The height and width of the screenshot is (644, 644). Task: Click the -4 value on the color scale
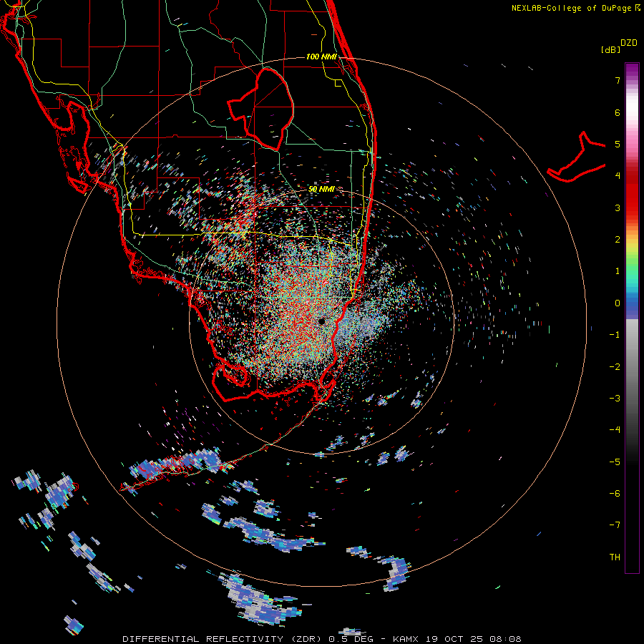pos(615,430)
